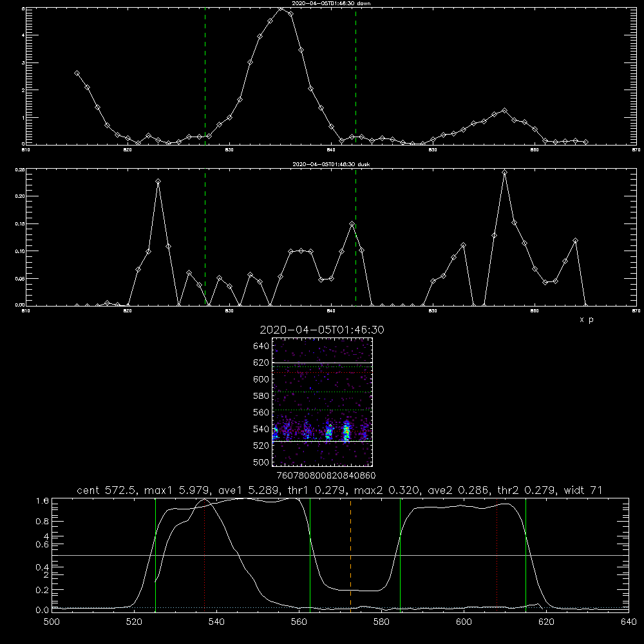Click the highest peak marker of the dawn curve
This screenshot has height=644, width=644.
[281, 8]
